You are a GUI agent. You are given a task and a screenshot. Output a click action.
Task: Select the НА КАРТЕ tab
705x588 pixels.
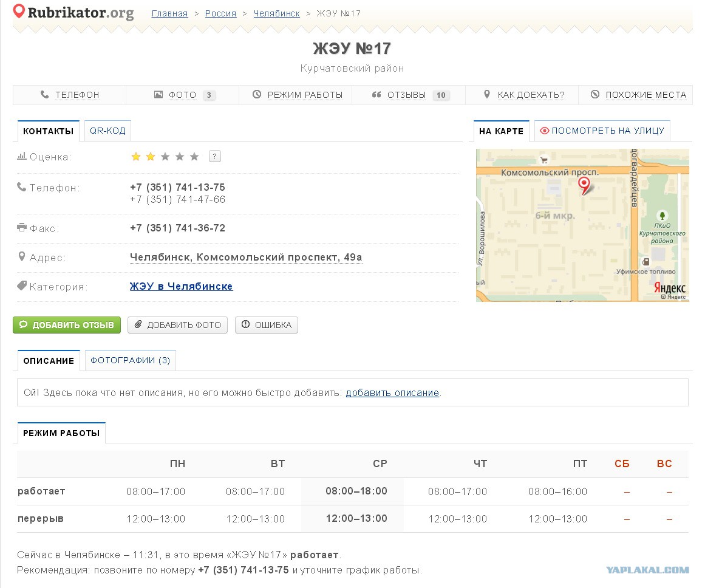(502, 131)
